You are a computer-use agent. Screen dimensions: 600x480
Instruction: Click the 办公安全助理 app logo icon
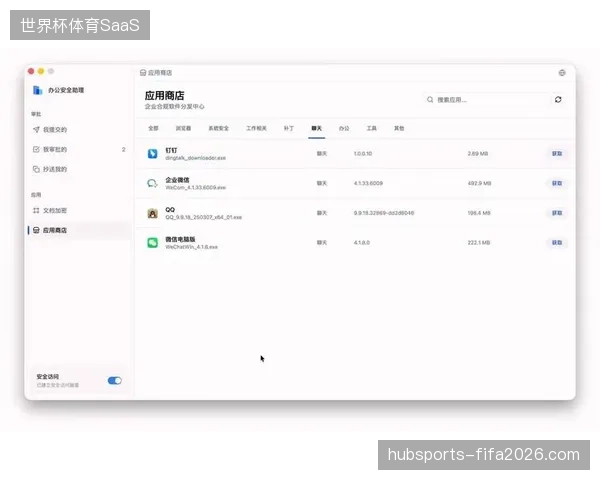tap(37, 90)
